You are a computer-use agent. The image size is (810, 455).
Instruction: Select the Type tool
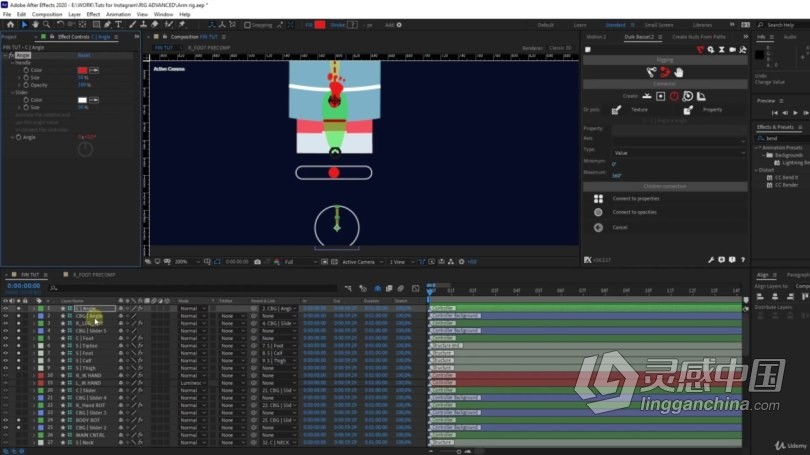pyautogui.click(x=119, y=24)
